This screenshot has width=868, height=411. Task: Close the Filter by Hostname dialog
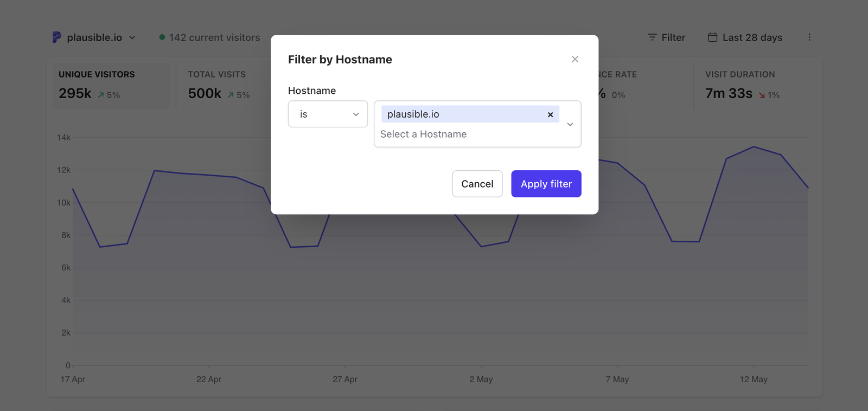575,59
